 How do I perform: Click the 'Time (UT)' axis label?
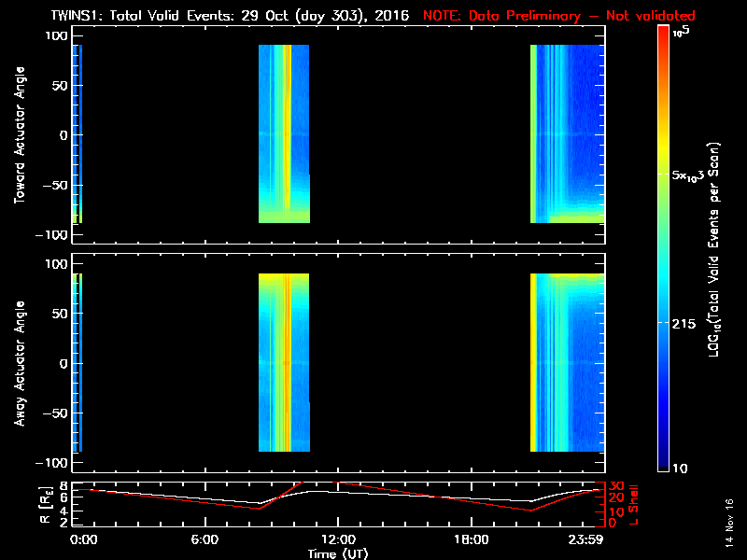(x=338, y=553)
